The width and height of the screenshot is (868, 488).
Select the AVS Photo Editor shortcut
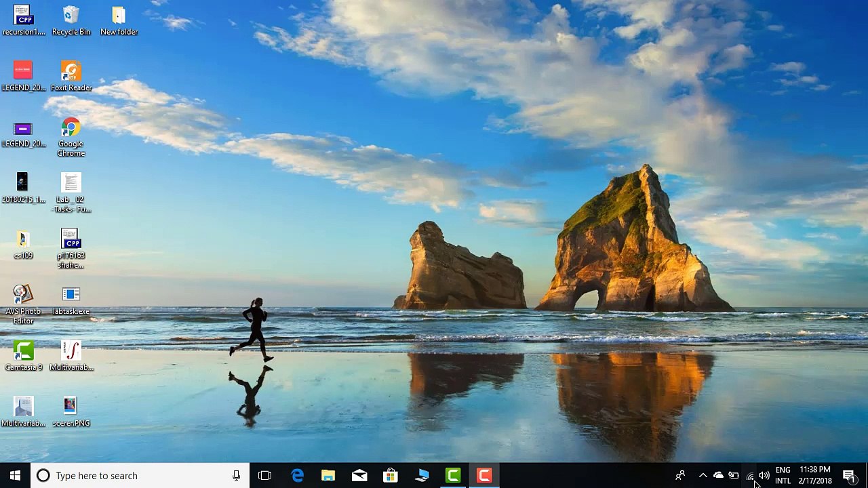click(x=23, y=304)
